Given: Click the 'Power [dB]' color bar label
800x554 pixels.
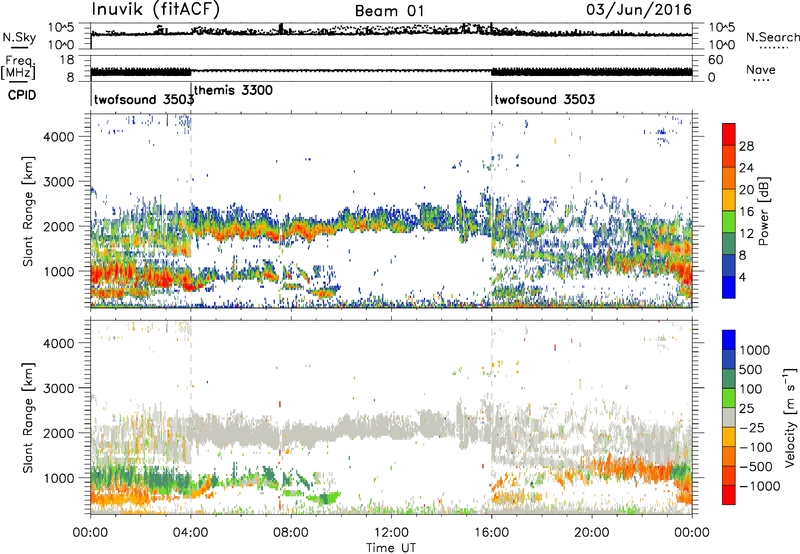Looking at the screenshot, I should pyautogui.click(x=763, y=211).
